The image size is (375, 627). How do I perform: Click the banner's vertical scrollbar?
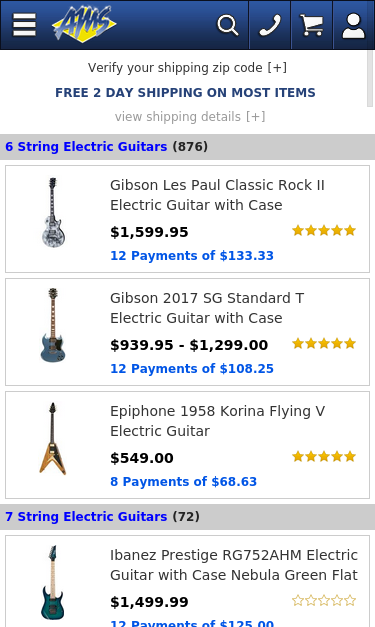pyautogui.click(x=370, y=78)
